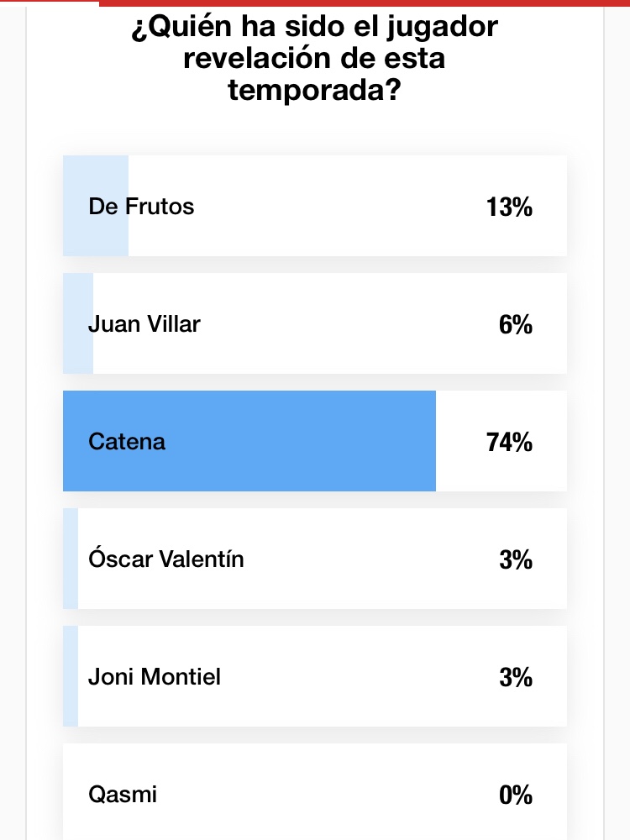This screenshot has height=840, width=630.
Task: Choose the Catena poll answer
Action: [314, 441]
